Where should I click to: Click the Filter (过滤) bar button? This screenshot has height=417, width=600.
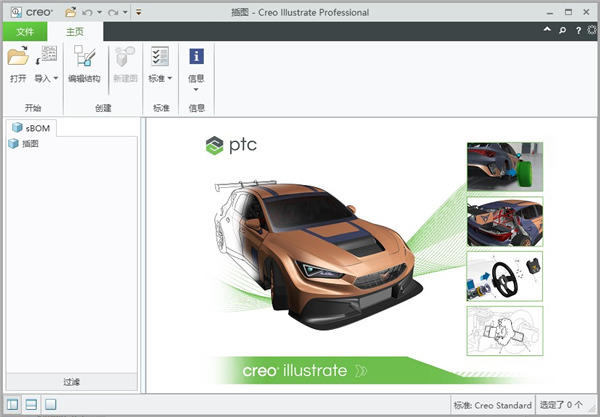click(x=71, y=381)
